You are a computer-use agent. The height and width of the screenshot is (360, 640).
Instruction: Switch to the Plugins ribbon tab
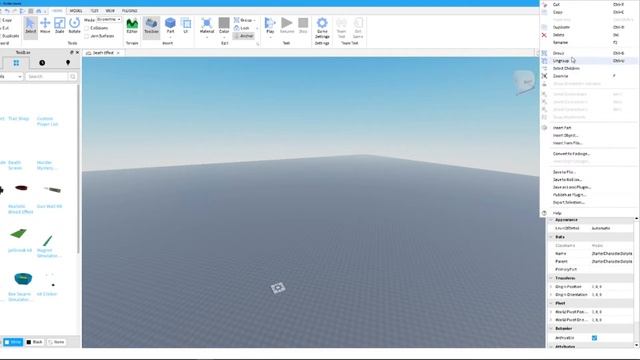tap(129, 11)
